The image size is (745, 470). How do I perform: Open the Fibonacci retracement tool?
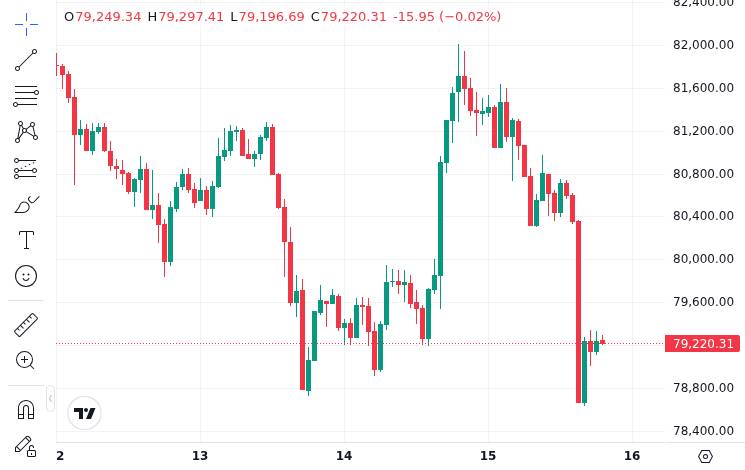(x=26, y=96)
